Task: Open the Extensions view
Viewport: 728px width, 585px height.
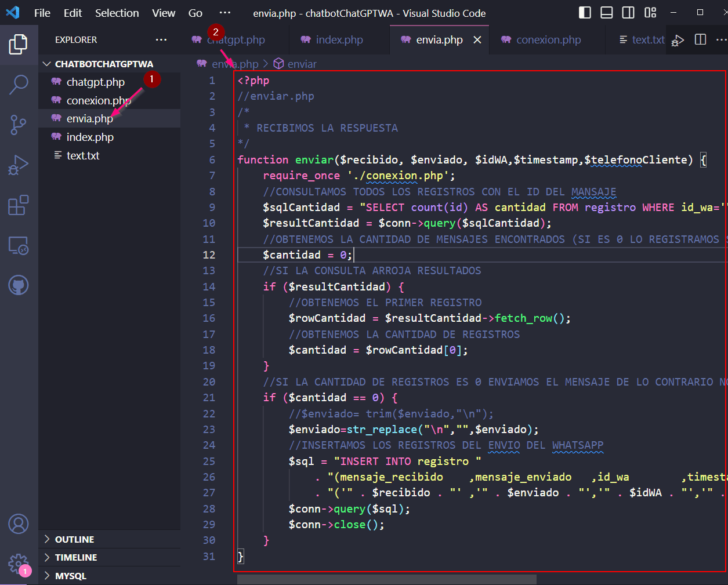Action: coord(19,205)
